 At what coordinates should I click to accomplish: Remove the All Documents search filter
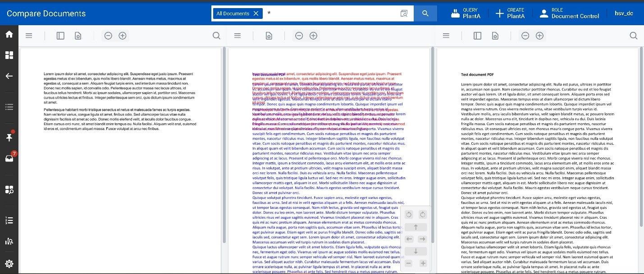point(256,13)
